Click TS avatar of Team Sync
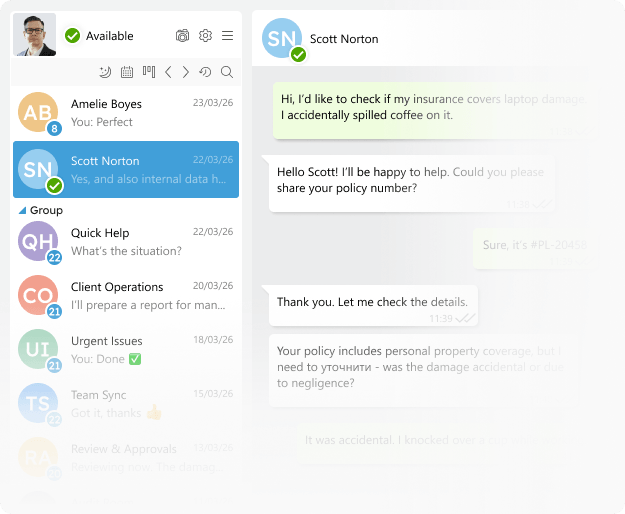This screenshot has height=514, width=625. click(38, 403)
